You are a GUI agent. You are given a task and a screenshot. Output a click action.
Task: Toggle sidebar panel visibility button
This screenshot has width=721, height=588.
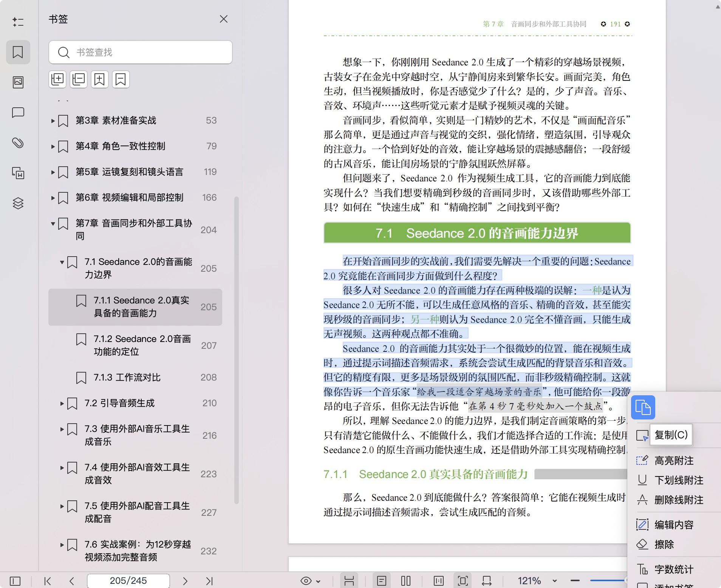15,580
